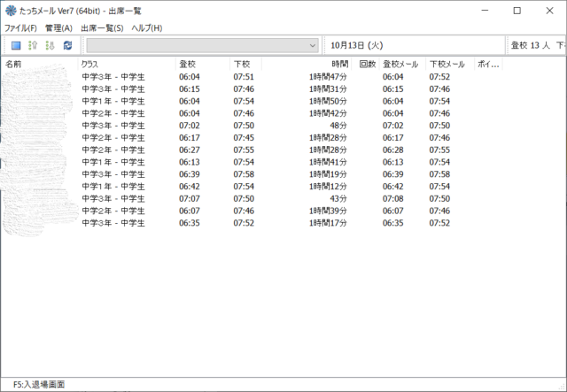Expand the empty toolbar combo box
567x392 pixels.
tap(313, 45)
